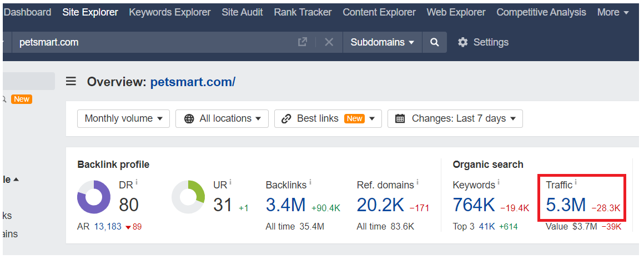Click the UR score 31

click(223, 205)
